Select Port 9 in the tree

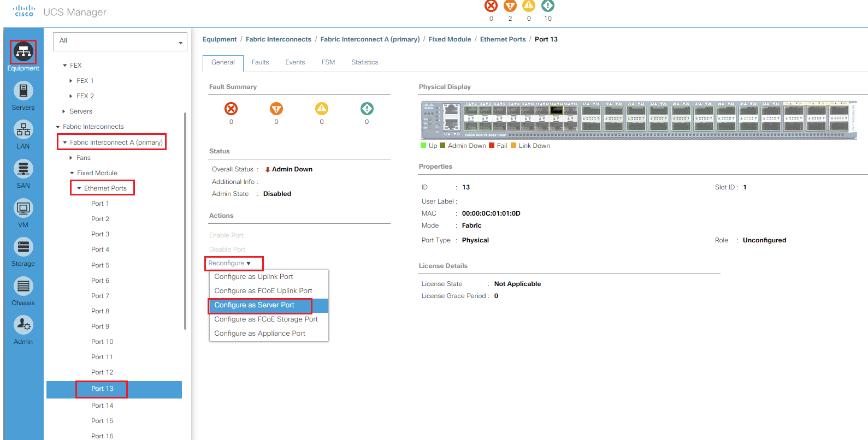pos(100,326)
